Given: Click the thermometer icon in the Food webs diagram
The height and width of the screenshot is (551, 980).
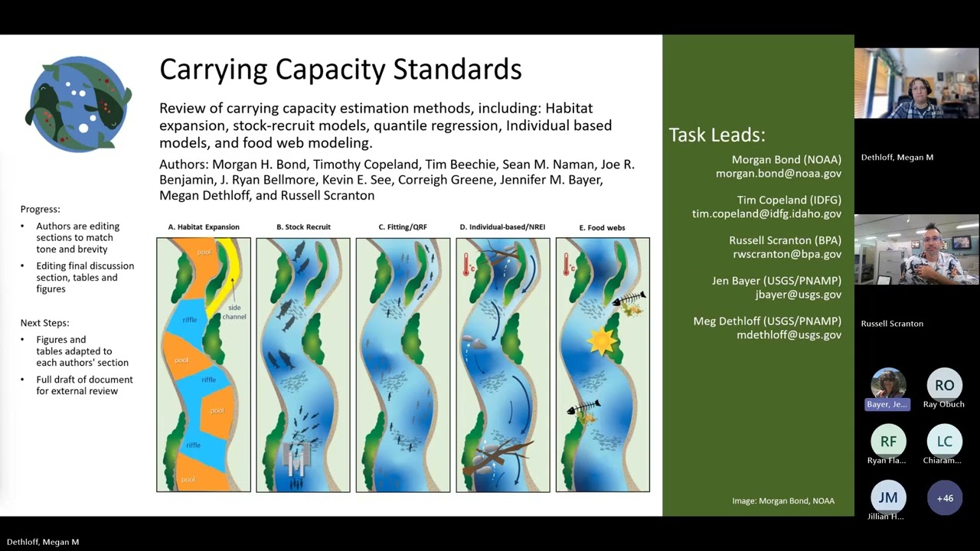Looking at the screenshot, I should point(567,265).
